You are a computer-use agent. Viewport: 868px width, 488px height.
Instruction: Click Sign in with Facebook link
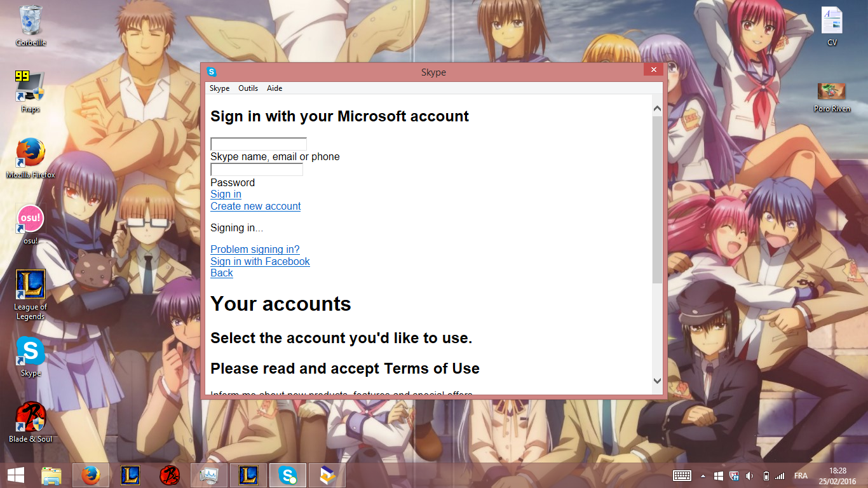[x=260, y=261]
